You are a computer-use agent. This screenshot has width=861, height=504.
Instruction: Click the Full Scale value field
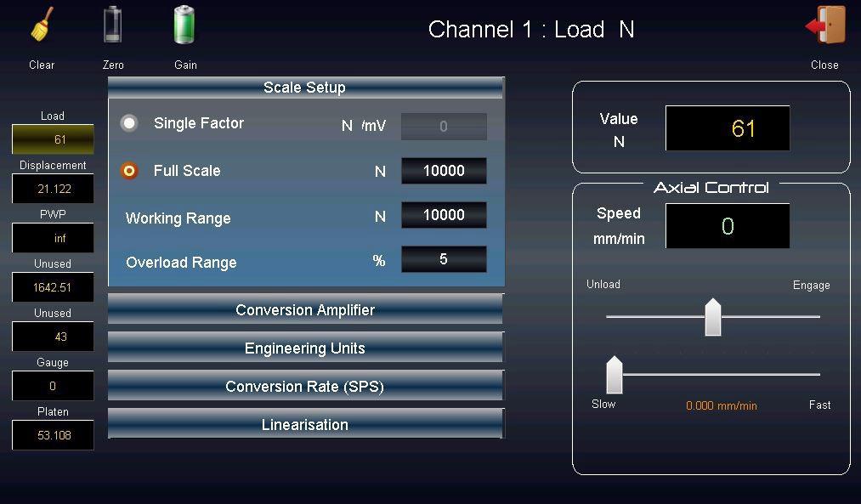tap(444, 171)
